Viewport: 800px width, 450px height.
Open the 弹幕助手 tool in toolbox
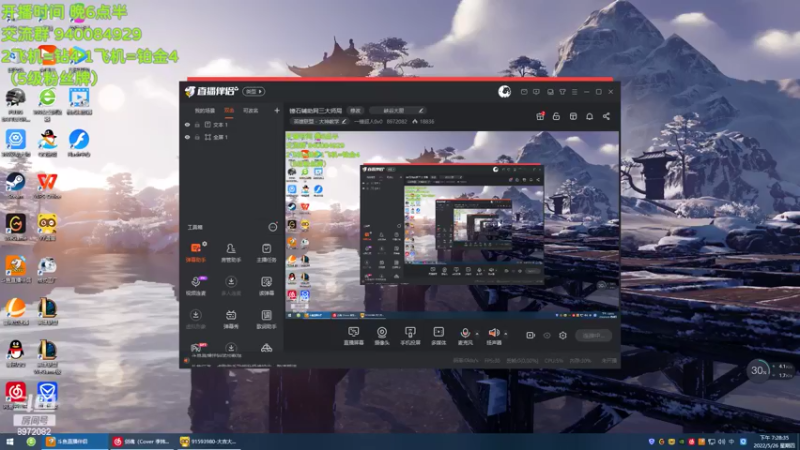pos(195,252)
